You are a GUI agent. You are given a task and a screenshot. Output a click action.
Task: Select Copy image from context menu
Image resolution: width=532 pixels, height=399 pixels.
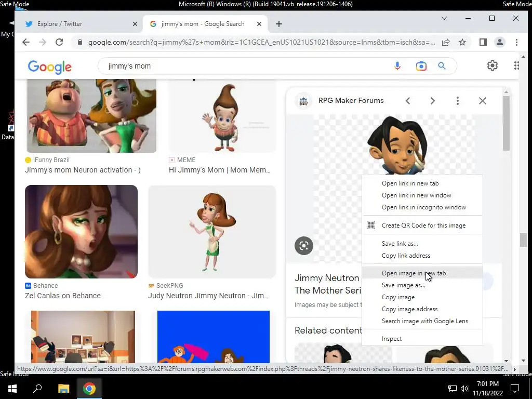[x=422, y=297]
